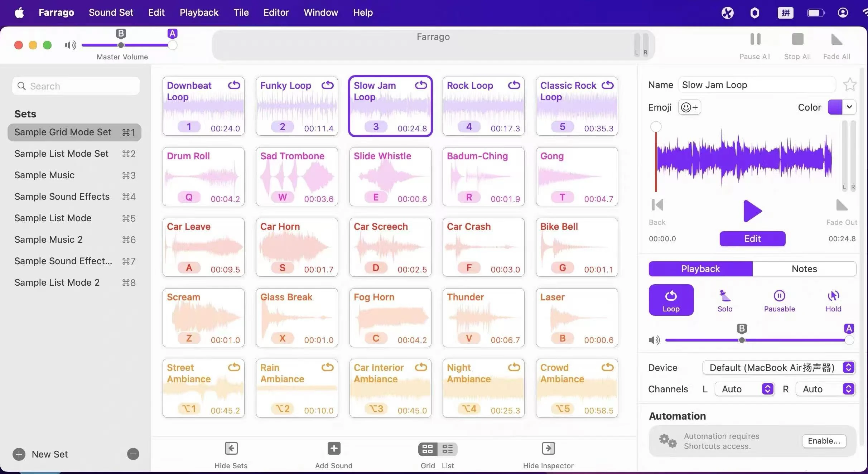The width and height of the screenshot is (868, 474).
Task: Click the loop icon on Funky Loop tile
Action: coord(327,85)
